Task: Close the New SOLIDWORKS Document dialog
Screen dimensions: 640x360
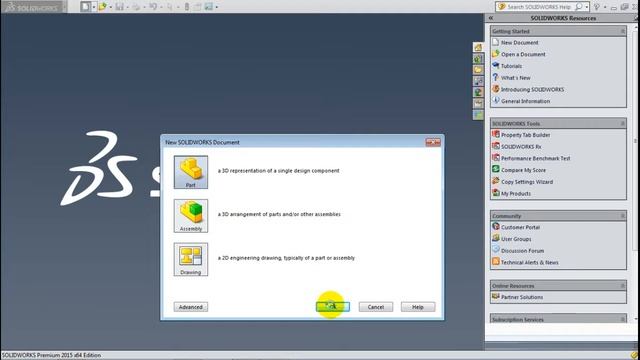Action: [433, 142]
